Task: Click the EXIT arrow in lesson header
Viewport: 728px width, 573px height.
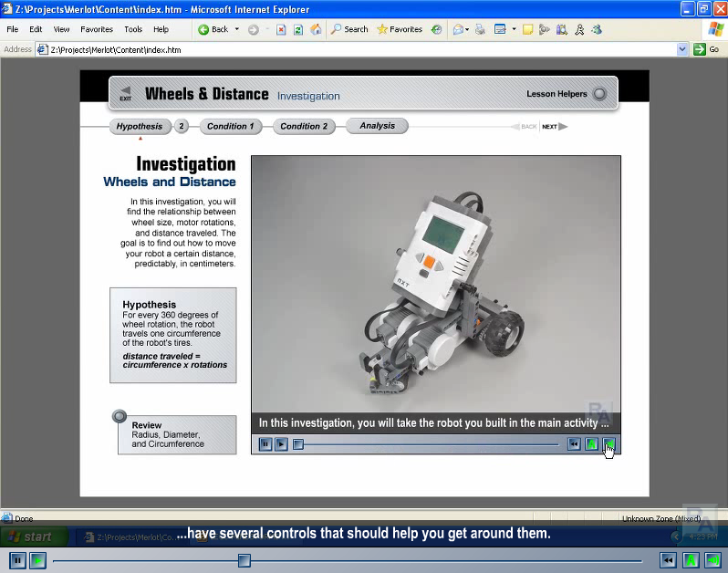Action: (125, 93)
